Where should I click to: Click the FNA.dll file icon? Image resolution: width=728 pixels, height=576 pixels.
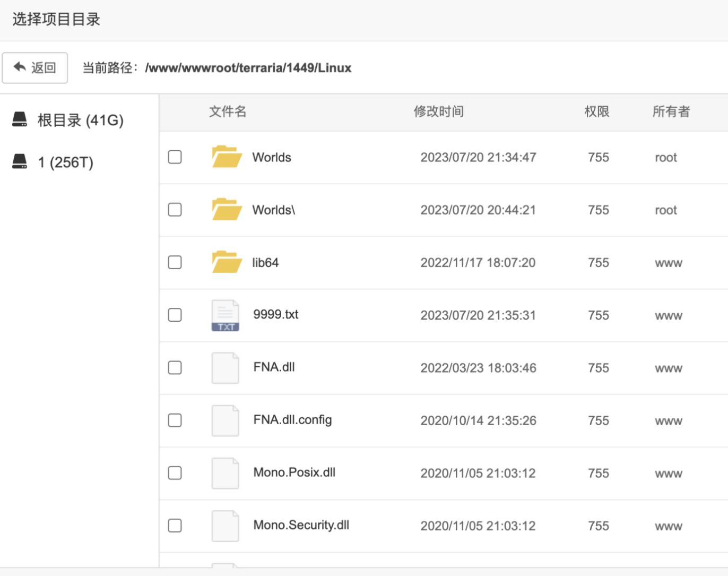tap(226, 368)
